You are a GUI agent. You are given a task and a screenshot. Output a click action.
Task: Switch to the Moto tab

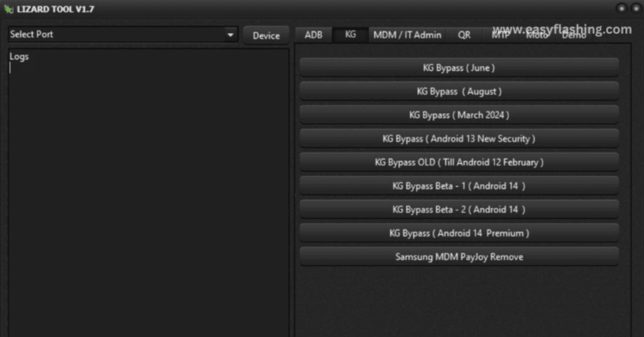[x=537, y=35]
